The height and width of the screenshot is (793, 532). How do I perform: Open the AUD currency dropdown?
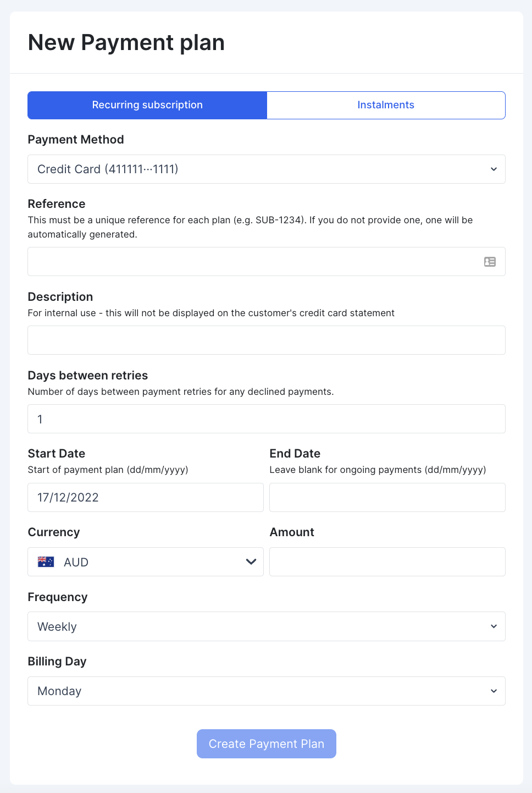(146, 561)
